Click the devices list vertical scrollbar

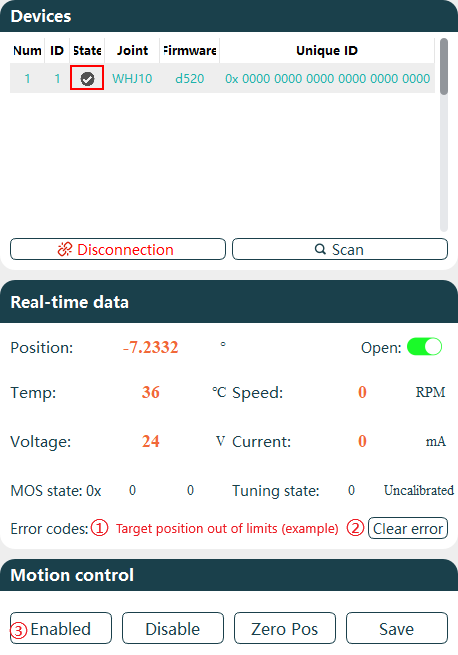point(444,67)
